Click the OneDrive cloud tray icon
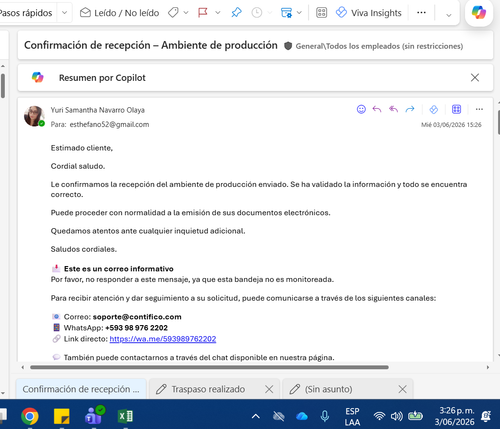 click(302, 416)
